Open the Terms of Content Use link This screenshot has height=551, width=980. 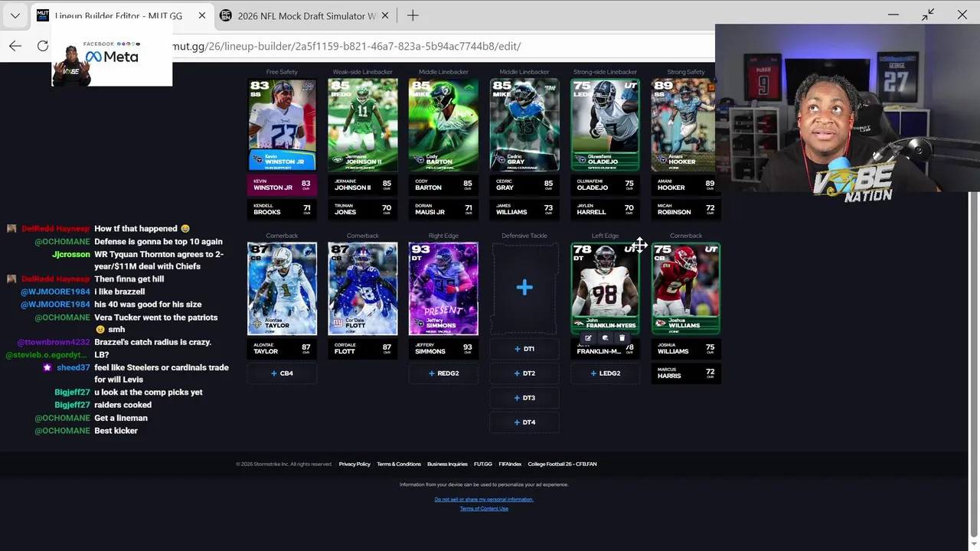coord(484,509)
